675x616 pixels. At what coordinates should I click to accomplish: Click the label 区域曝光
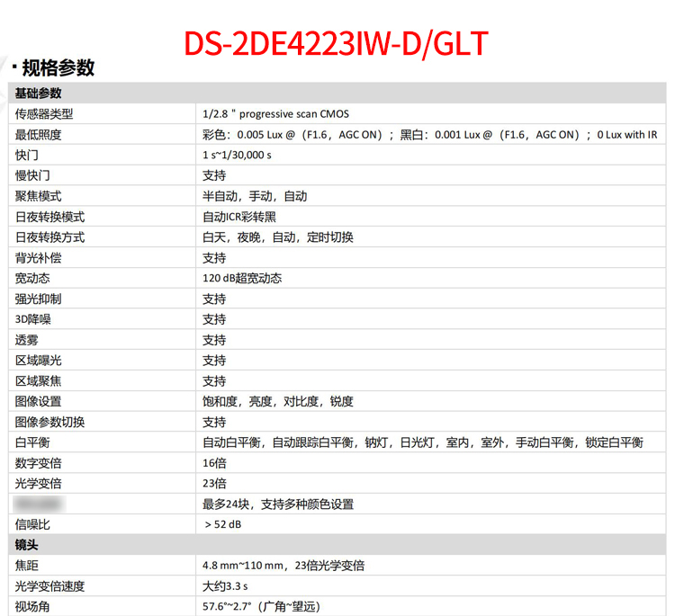coord(39,361)
